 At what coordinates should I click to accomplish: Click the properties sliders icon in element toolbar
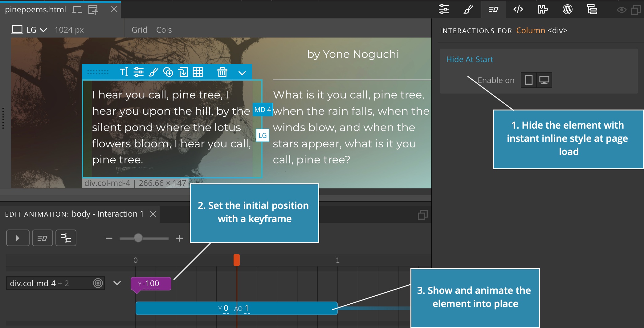138,72
